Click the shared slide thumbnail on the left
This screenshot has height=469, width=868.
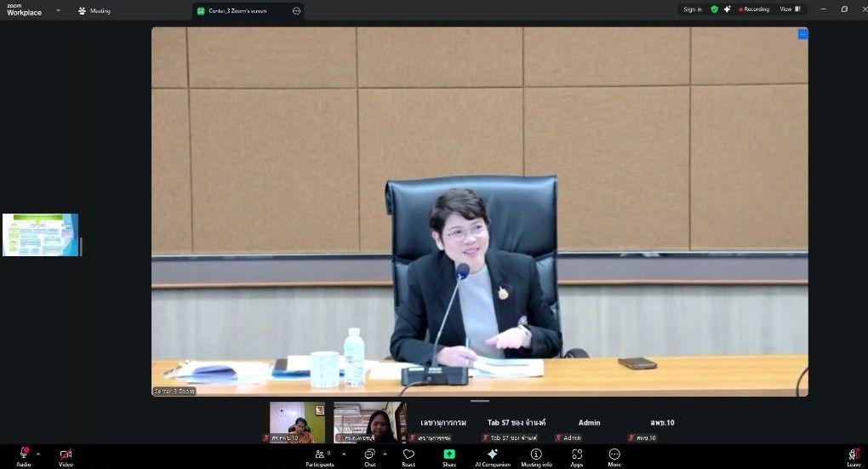coord(40,235)
